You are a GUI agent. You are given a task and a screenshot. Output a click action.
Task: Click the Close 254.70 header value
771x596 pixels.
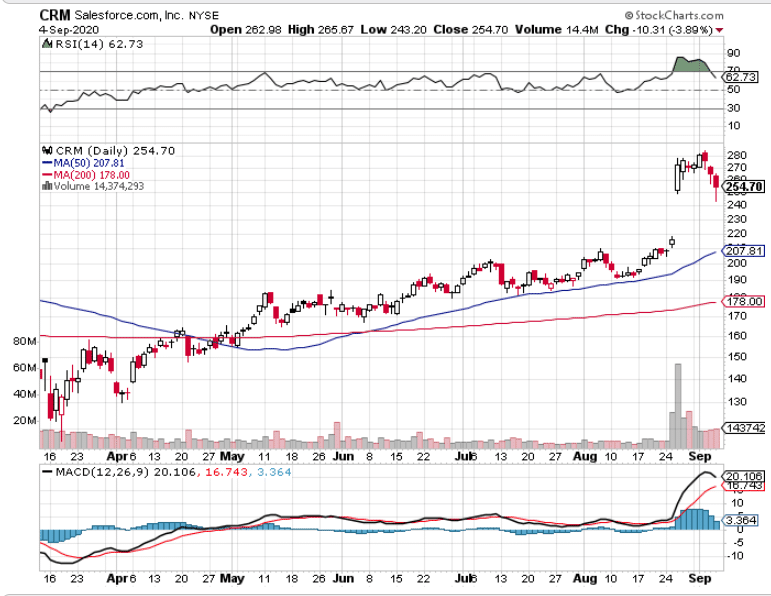pos(471,30)
